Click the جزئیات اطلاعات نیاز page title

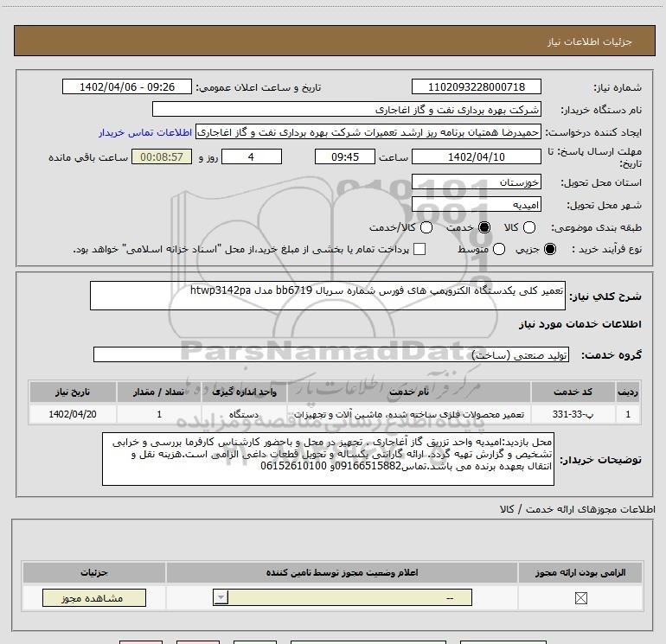(x=590, y=41)
